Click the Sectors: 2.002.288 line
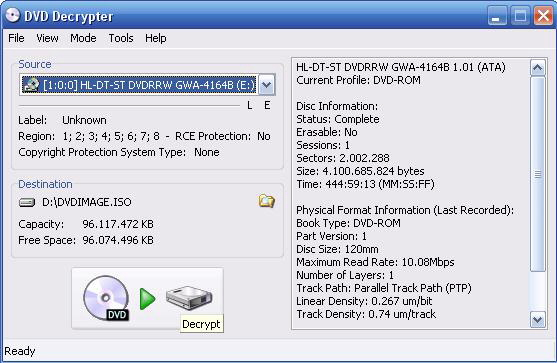The image size is (557, 363). point(343,158)
